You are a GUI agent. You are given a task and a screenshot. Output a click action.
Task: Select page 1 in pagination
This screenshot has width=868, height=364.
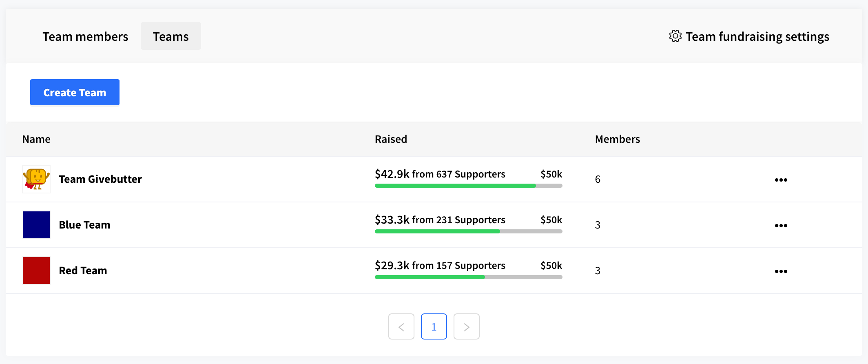[434, 326]
